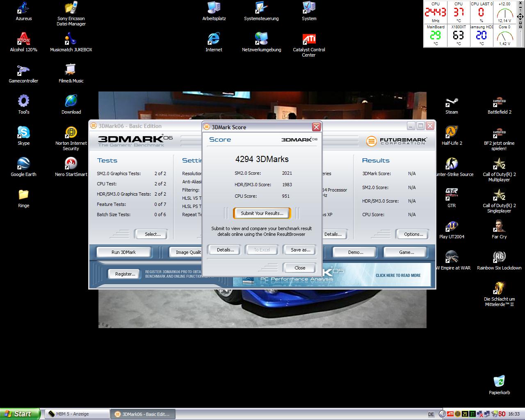Click X1800XT temperature readout in widget
Viewport: 525px width, 420px height.
(458, 35)
